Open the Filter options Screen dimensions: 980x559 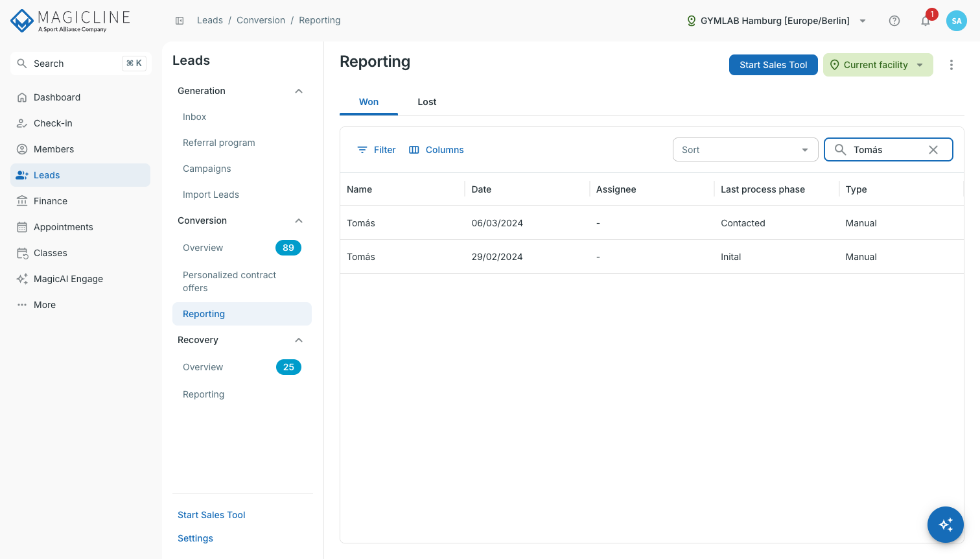coord(377,150)
